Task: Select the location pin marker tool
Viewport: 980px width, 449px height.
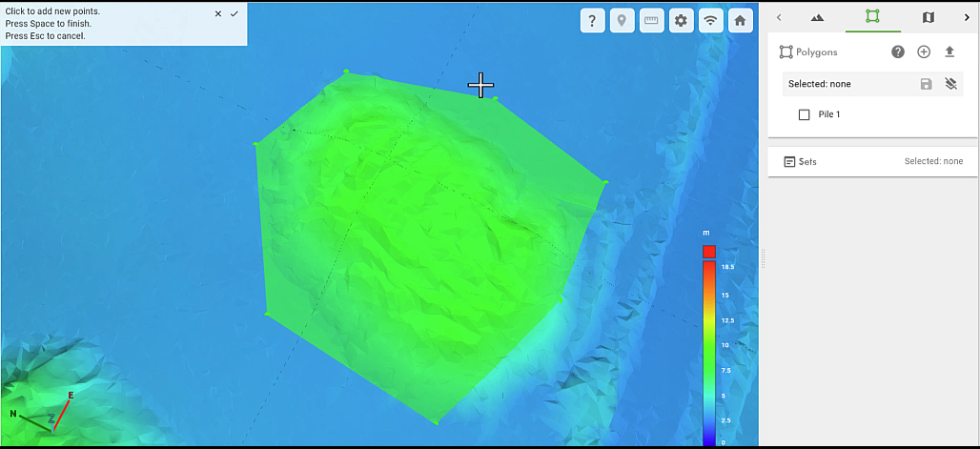Action: tap(622, 21)
